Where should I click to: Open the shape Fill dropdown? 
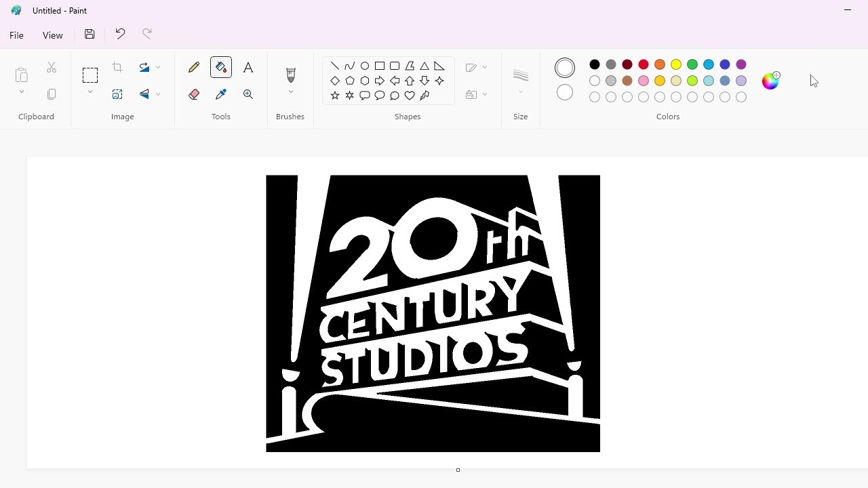[477, 94]
